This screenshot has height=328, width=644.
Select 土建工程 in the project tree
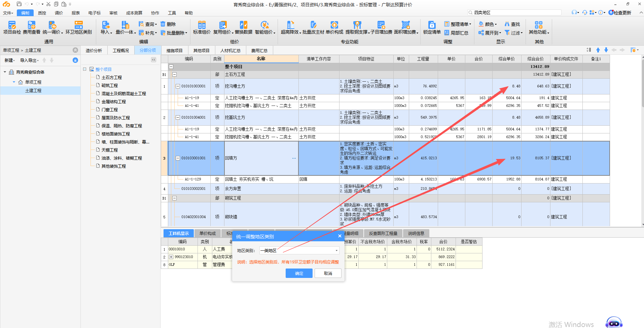tap(33, 90)
